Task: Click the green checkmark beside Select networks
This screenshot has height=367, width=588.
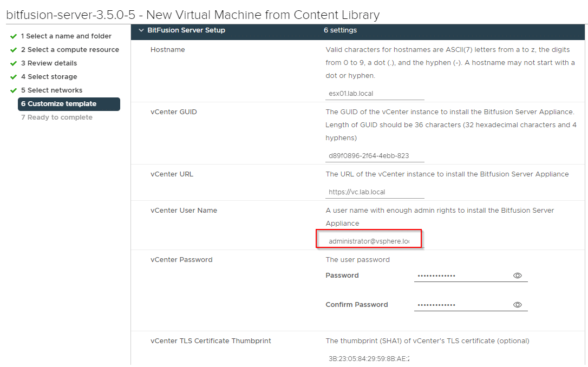Action: [x=14, y=90]
